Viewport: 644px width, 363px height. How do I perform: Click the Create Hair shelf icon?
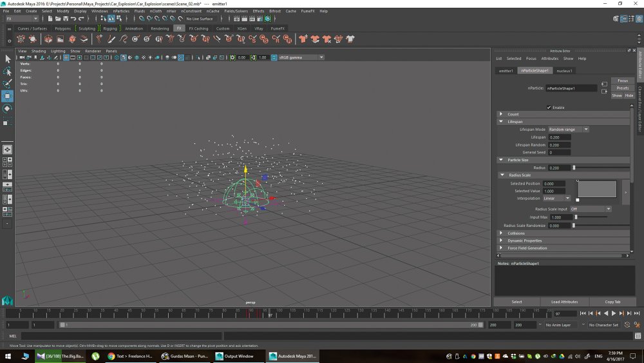[99, 39]
